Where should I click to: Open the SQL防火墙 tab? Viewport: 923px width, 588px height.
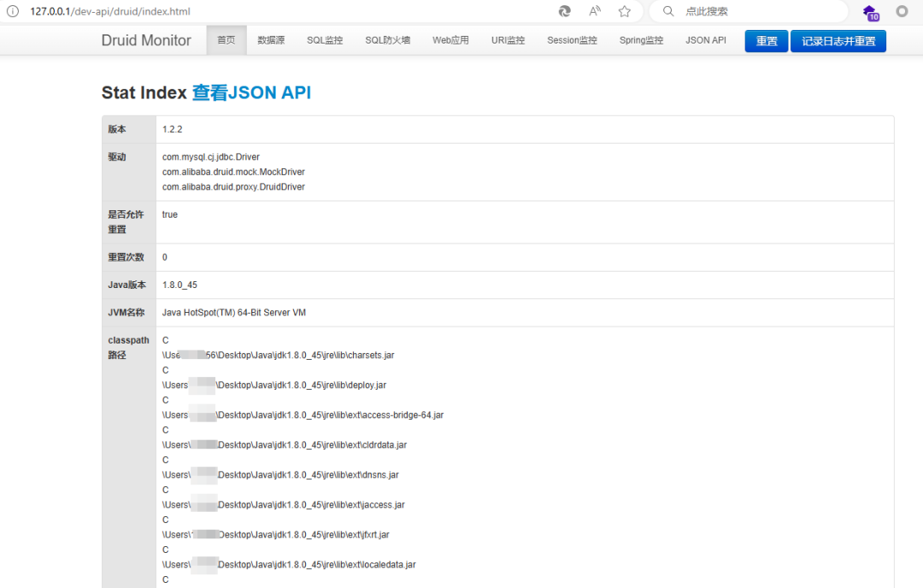tap(387, 40)
